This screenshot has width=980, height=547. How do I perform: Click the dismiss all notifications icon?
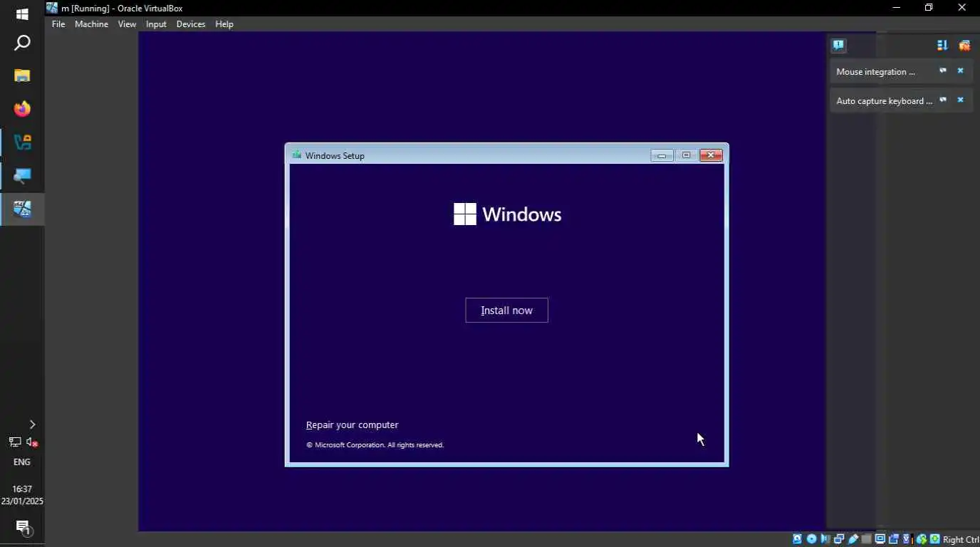[964, 45]
